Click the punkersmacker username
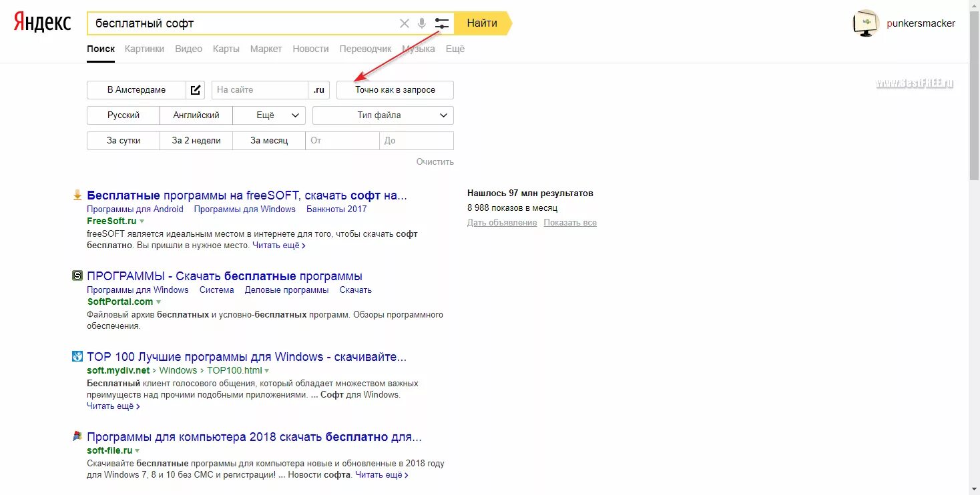 click(x=921, y=23)
